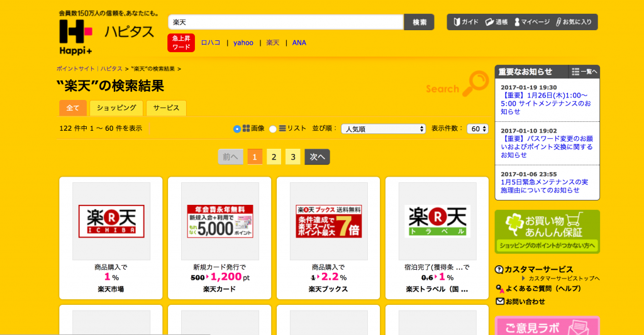The height and width of the screenshot is (335, 644).
Task: Click the リスト list view icon
Action: (282, 128)
